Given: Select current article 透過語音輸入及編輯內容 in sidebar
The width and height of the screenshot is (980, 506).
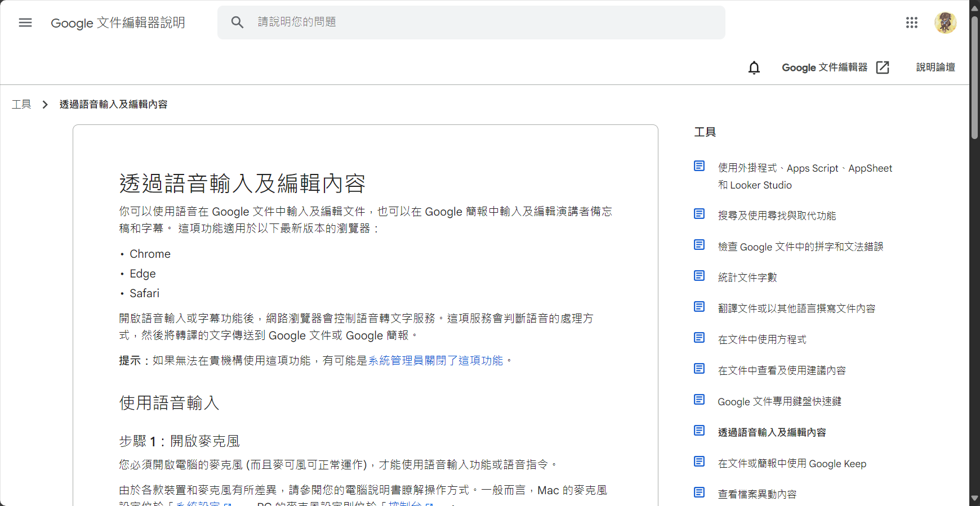Looking at the screenshot, I should tap(772, 432).
